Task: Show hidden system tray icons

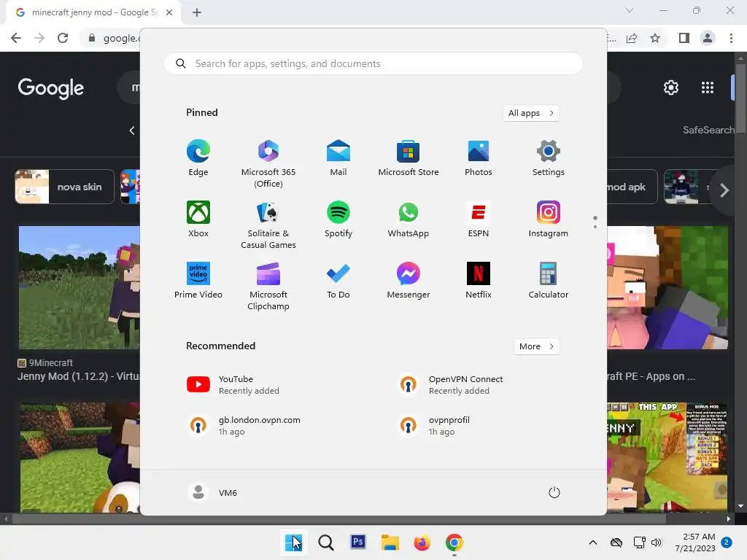Action: click(593, 542)
